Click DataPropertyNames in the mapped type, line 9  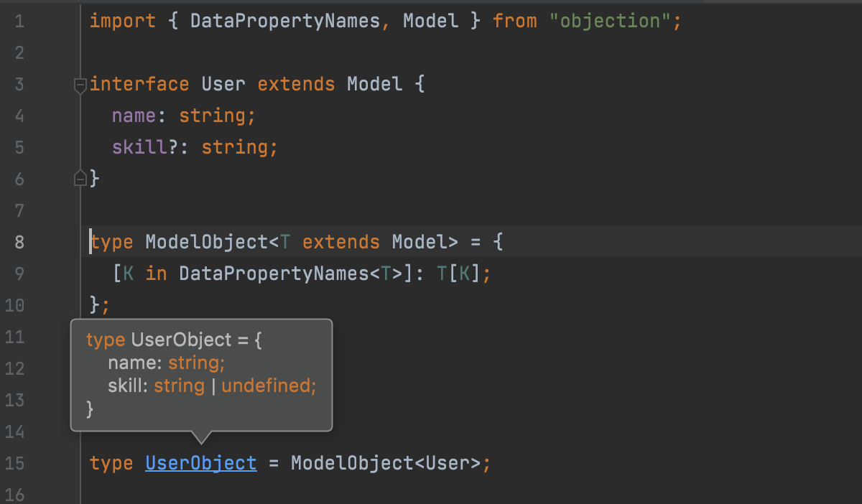(x=273, y=274)
